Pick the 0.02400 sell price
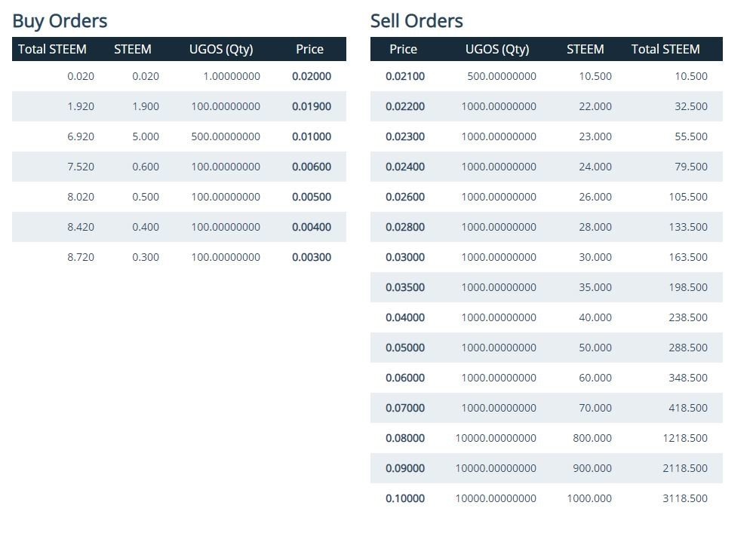The width and height of the screenshot is (756, 536). click(x=405, y=167)
